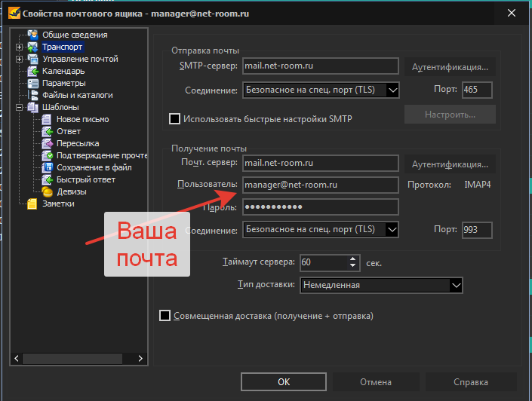Select Шаблоны in tree
Image resolution: width=532 pixels, height=401 pixels.
coord(60,107)
